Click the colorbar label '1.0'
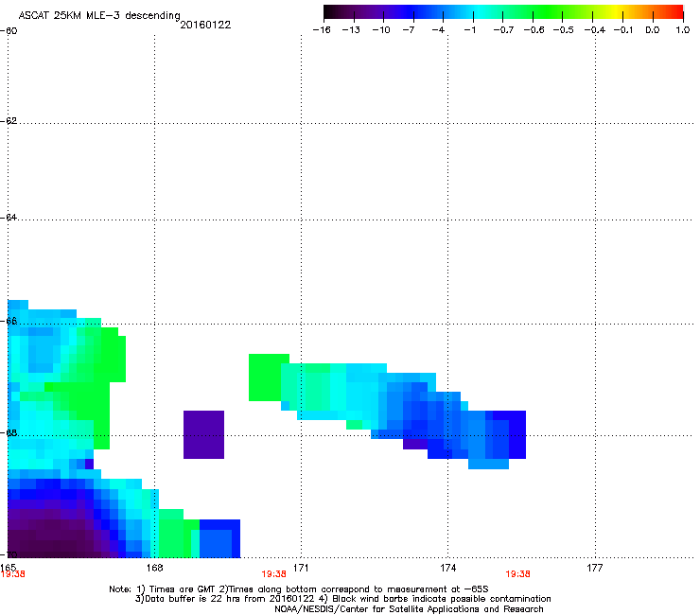Image resolution: width=700 pixels, height=615 pixels. 683,30
